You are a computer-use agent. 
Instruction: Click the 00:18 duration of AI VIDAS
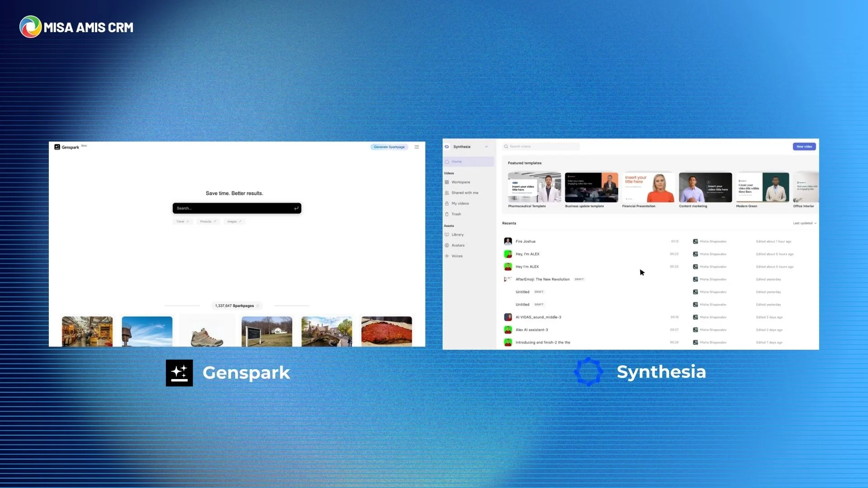tap(675, 318)
